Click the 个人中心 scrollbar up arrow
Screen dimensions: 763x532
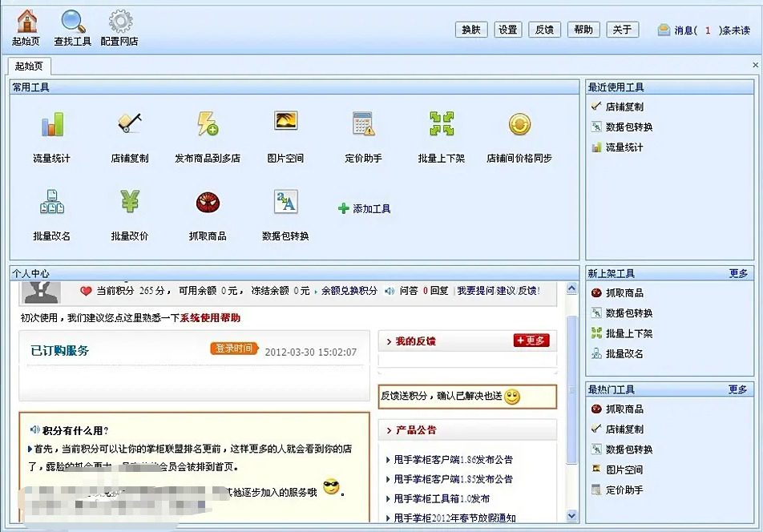[x=571, y=288]
